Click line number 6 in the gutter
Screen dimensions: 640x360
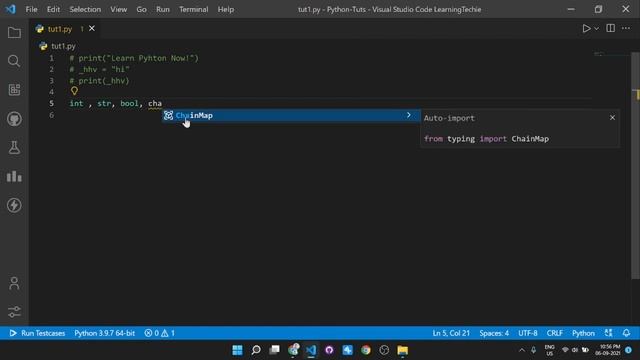click(51, 115)
